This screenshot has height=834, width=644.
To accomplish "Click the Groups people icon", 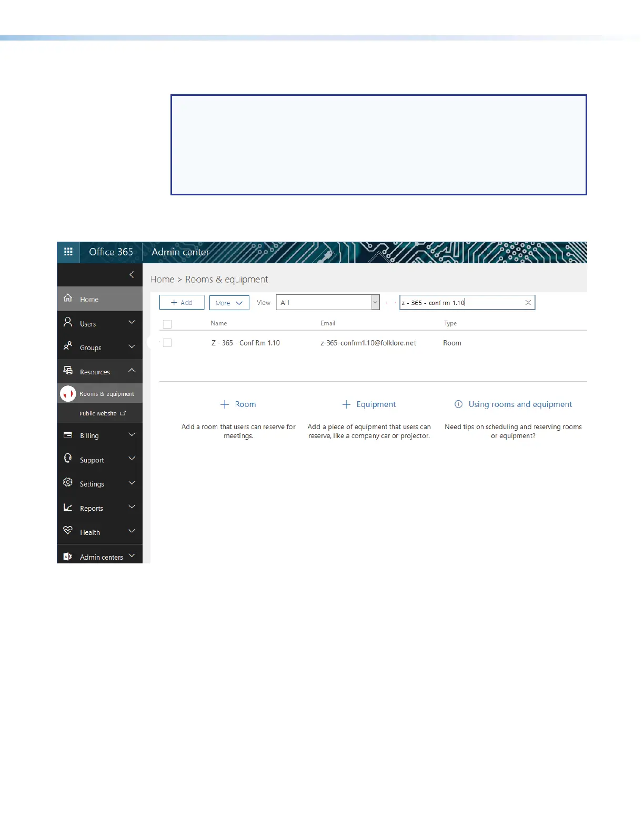I will pyautogui.click(x=68, y=346).
